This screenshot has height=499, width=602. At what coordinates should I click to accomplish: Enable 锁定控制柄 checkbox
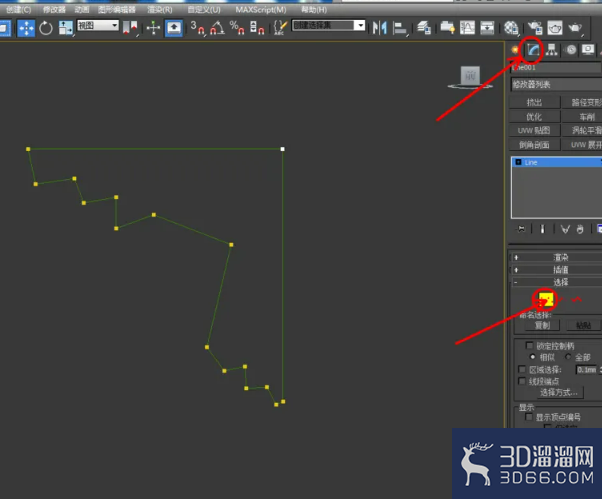pyautogui.click(x=529, y=345)
